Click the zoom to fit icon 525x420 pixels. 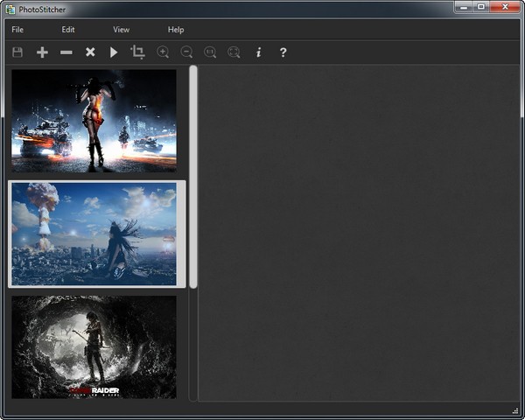234,52
